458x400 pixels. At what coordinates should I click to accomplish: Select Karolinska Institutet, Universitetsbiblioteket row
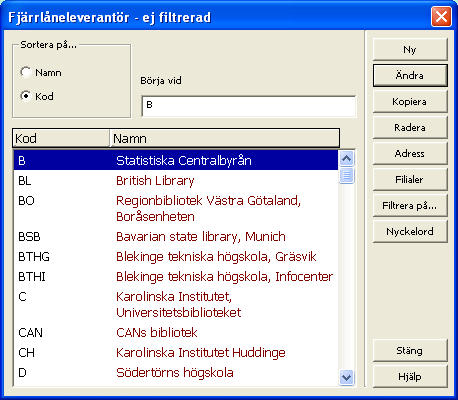click(x=176, y=304)
